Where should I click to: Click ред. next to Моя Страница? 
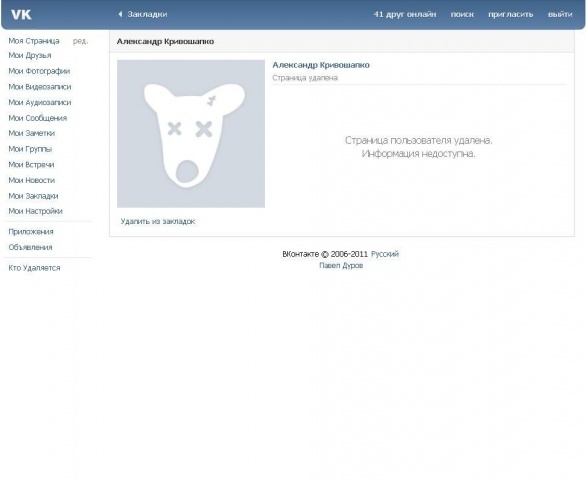(x=80, y=41)
